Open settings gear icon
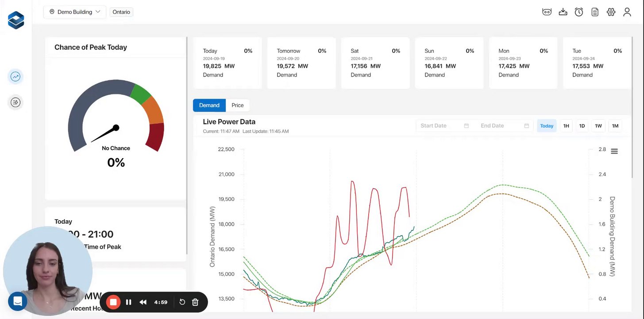The image size is (644, 319). (611, 12)
